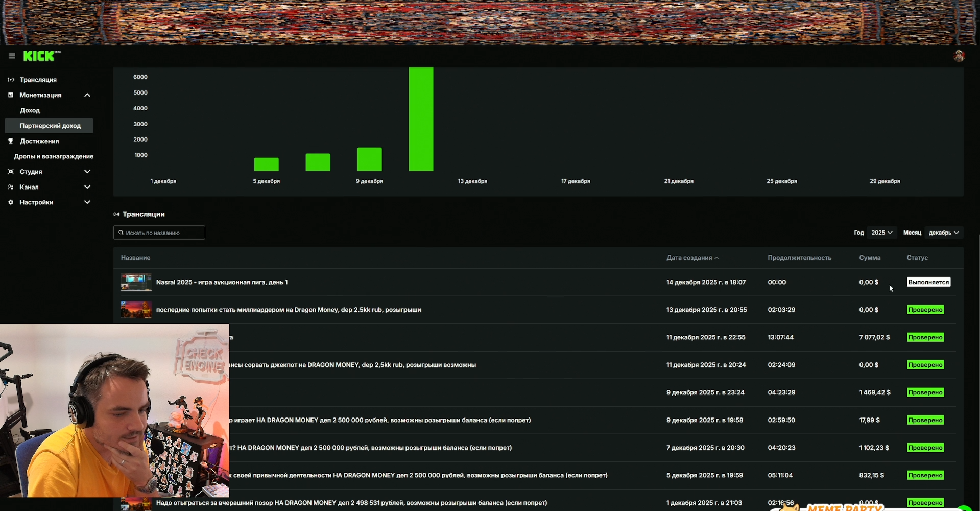This screenshot has width=980, height=511.
Task: Click the Nasral 2025 stream title
Action: click(x=222, y=282)
